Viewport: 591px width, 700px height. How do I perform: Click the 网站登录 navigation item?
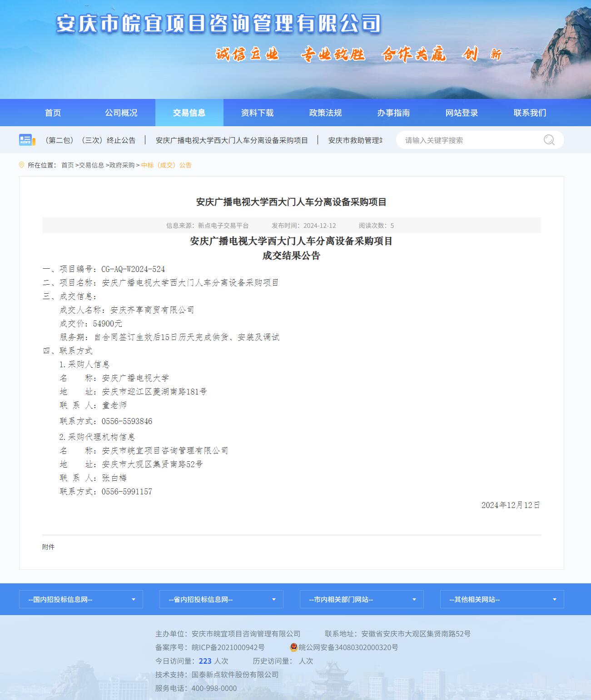coord(462,113)
